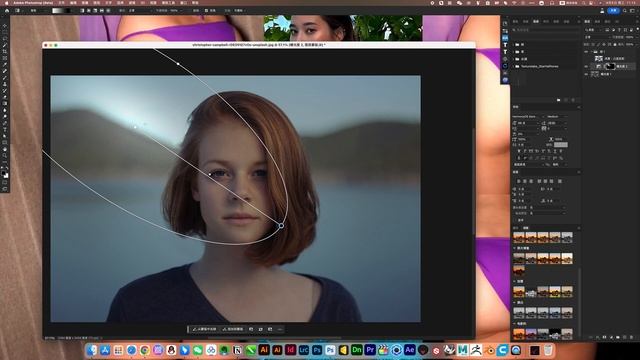Image resolution: width=640 pixels, height=360 pixels.
Task: Click Left align text icon in Paragraph panel
Action: click(518, 181)
